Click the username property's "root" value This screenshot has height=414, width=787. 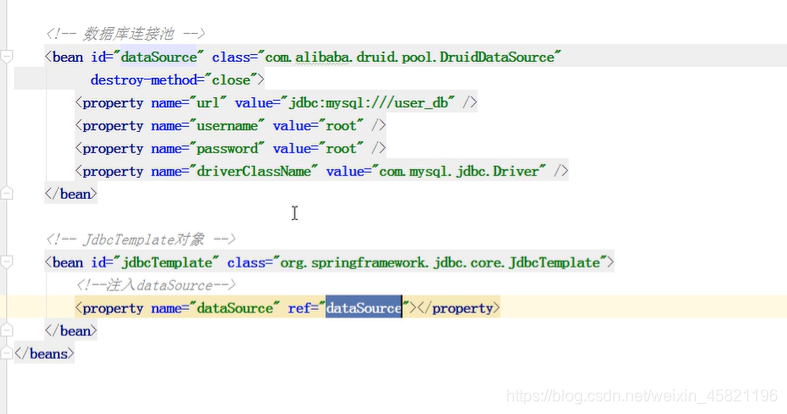point(341,125)
